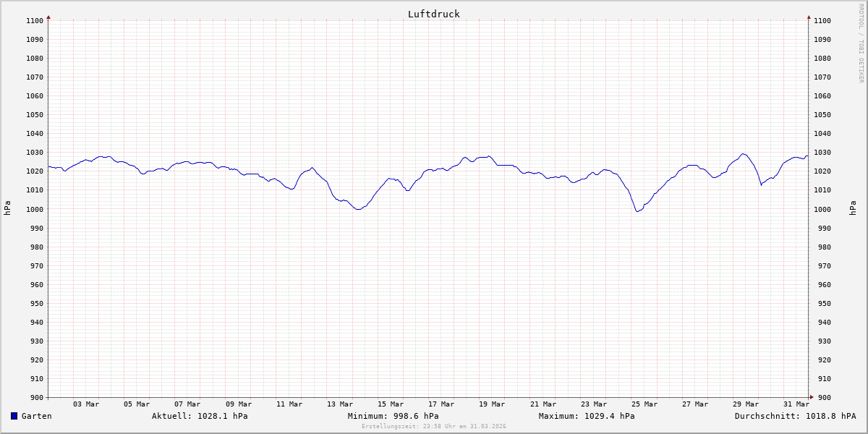This screenshot has width=868, height=434.
Task: Click the 1100 label on left y-axis
Action: [x=35, y=21]
